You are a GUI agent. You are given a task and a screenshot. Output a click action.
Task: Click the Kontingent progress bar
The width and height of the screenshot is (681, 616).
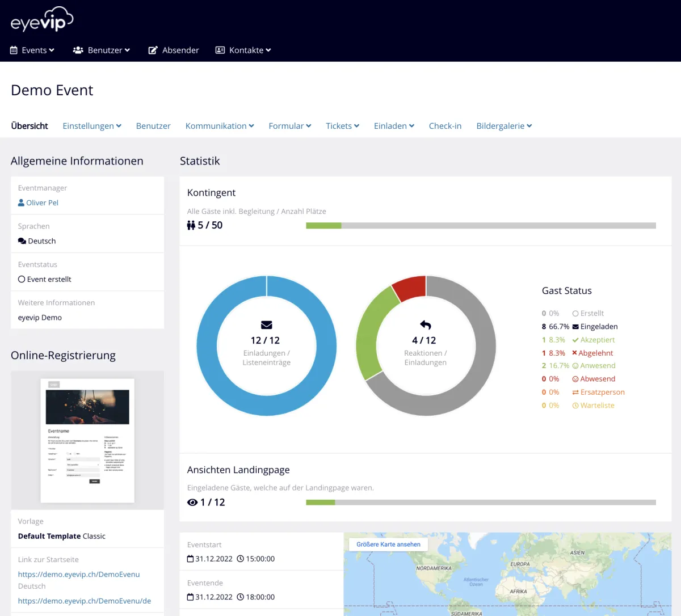pyautogui.click(x=481, y=226)
